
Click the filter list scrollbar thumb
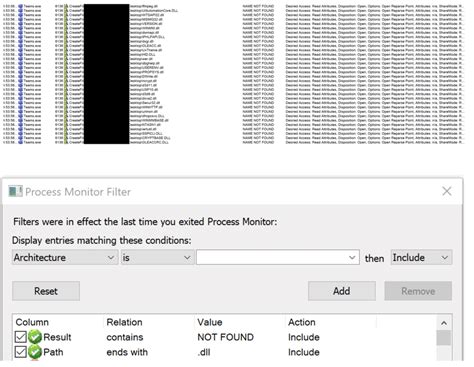point(444,338)
